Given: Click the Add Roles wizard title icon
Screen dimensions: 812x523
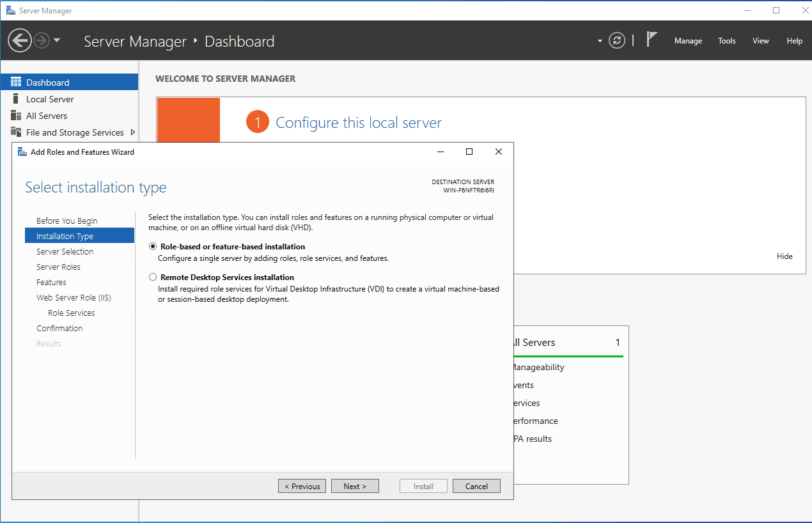Looking at the screenshot, I should pos(22,152).
